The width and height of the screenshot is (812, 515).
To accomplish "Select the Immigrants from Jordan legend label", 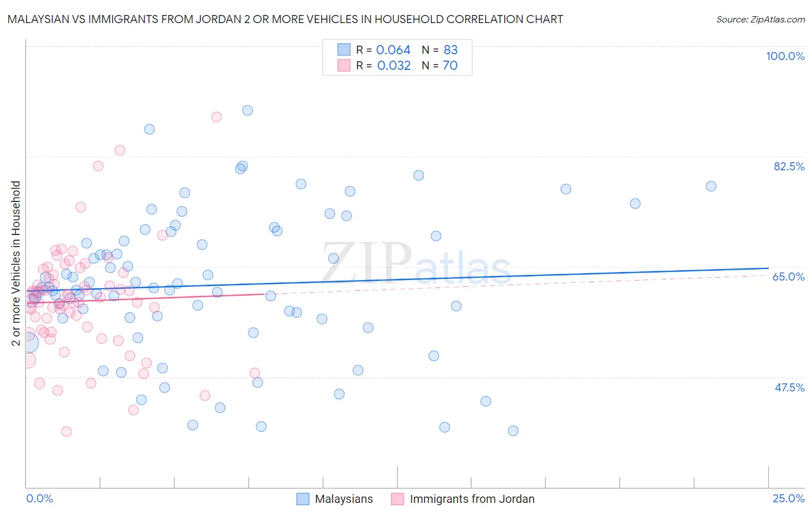I will coord(472,499).
